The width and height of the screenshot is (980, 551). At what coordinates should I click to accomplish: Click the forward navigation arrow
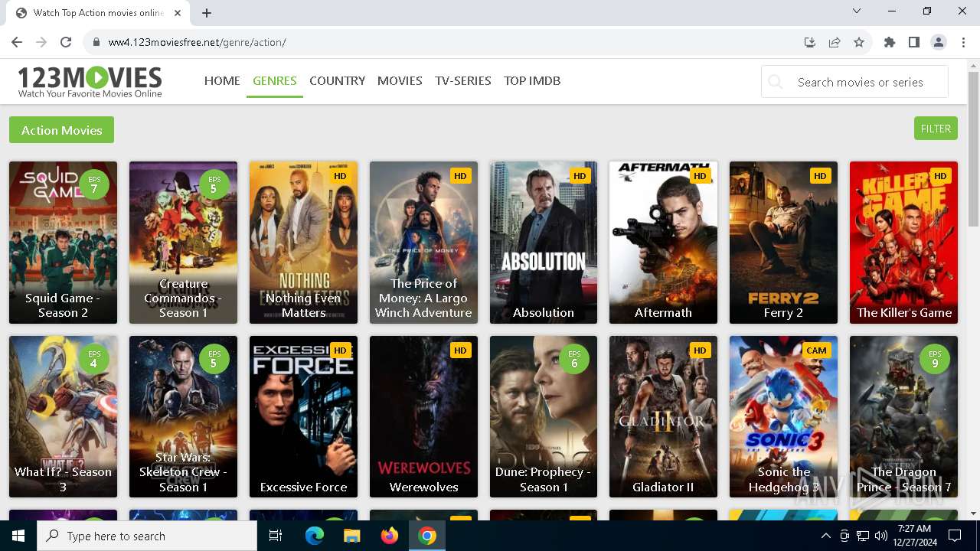pyautogui.click(x=41, y=42)
